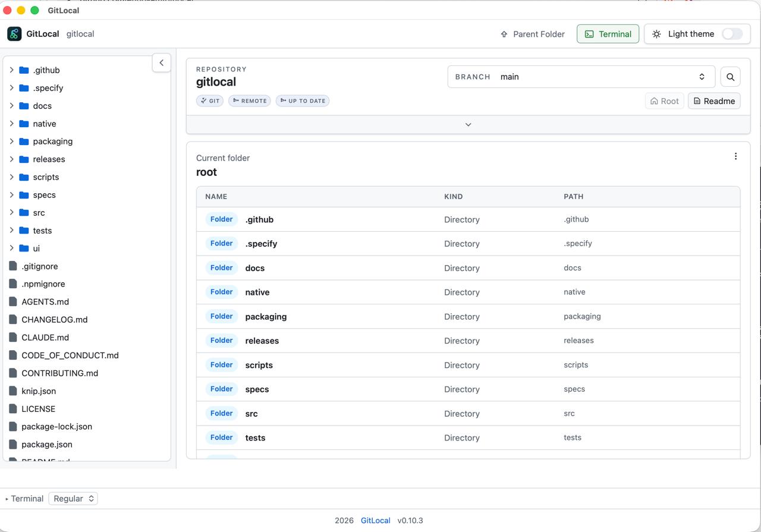
Task: Open releases folder row in table
Action: (468, 341)
